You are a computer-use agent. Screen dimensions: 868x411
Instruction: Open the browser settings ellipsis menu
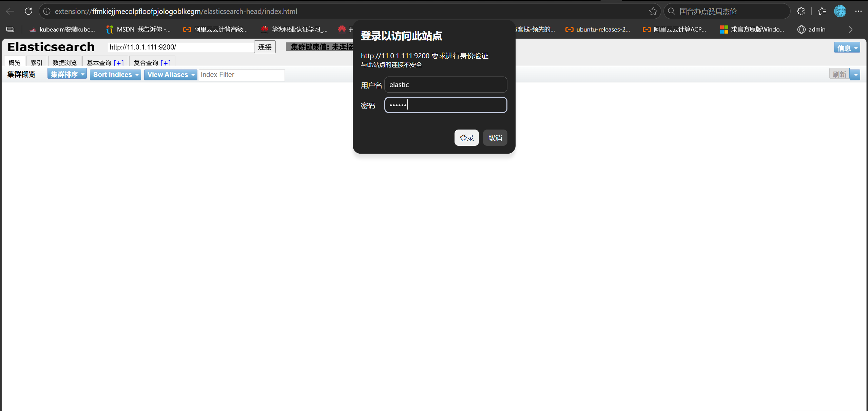coord(859,11)
